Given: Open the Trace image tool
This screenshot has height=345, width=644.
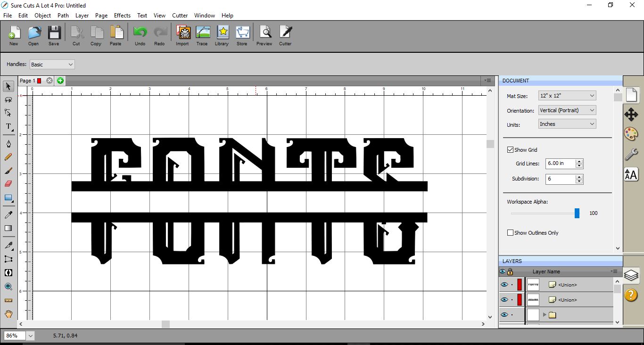Looking at the screenshot, I should 202,36.
